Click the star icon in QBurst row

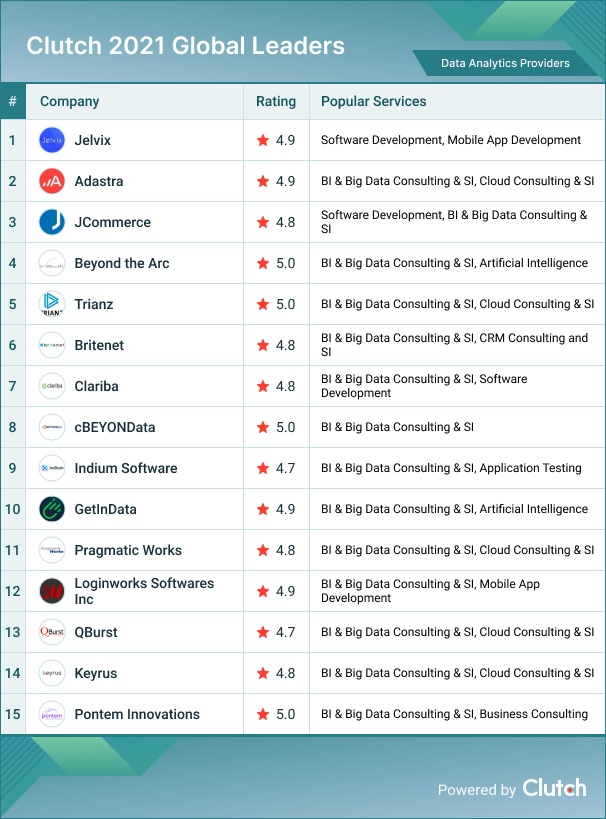click(x=263, y=632)
